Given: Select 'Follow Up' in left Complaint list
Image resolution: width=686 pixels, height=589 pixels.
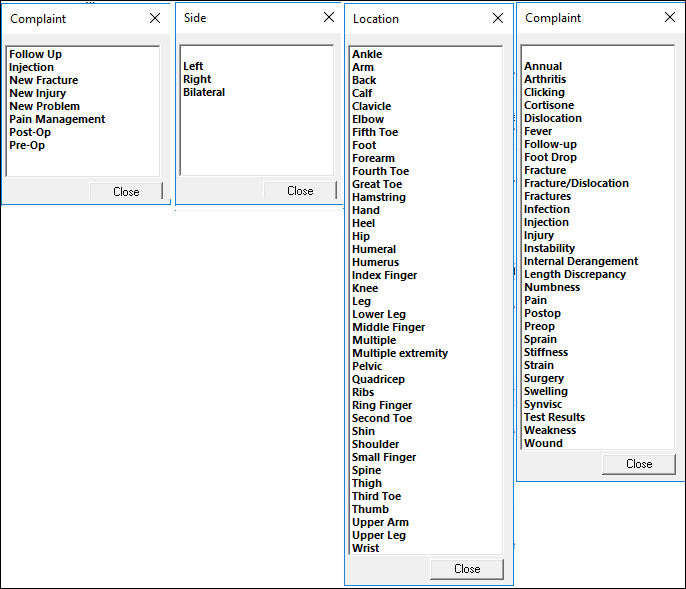Looking at the screenshot, I should [x=35, y=54].
